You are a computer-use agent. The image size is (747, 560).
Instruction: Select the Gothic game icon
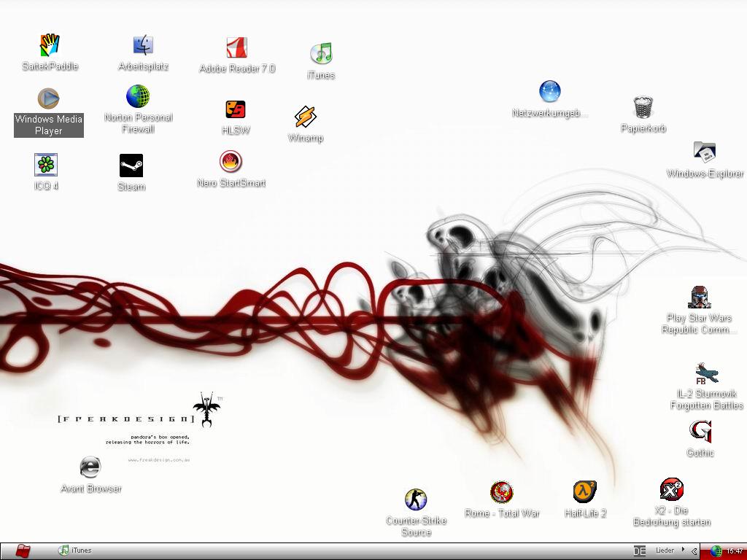coord(700,432)
